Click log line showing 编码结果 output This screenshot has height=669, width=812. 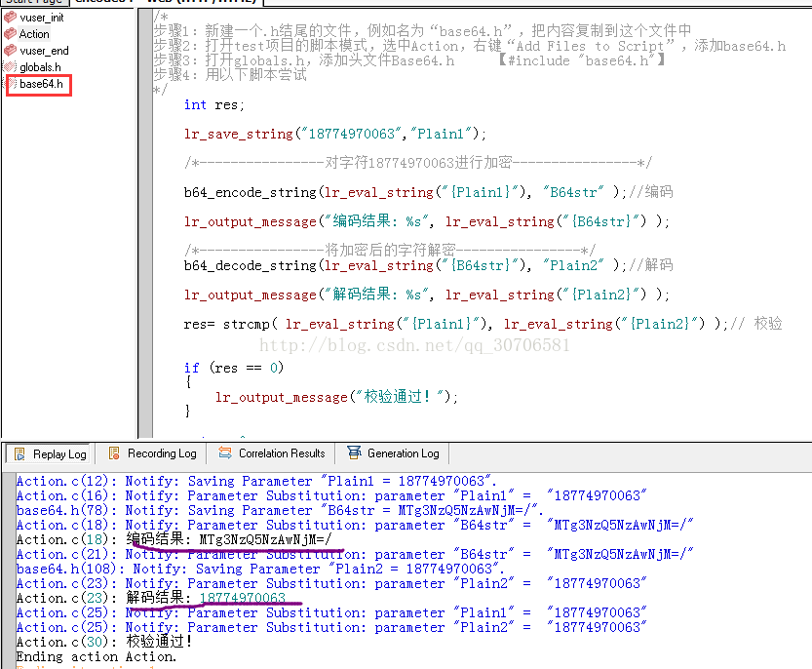(174, 540)
